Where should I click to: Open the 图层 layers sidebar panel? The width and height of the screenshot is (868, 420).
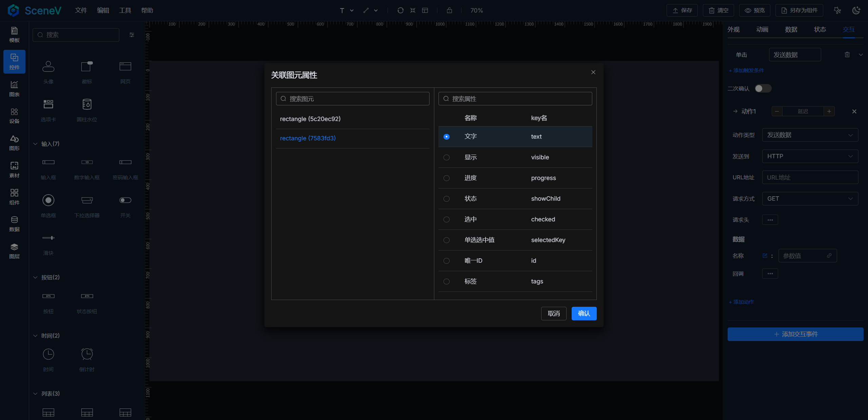click(x=14, y=251)
